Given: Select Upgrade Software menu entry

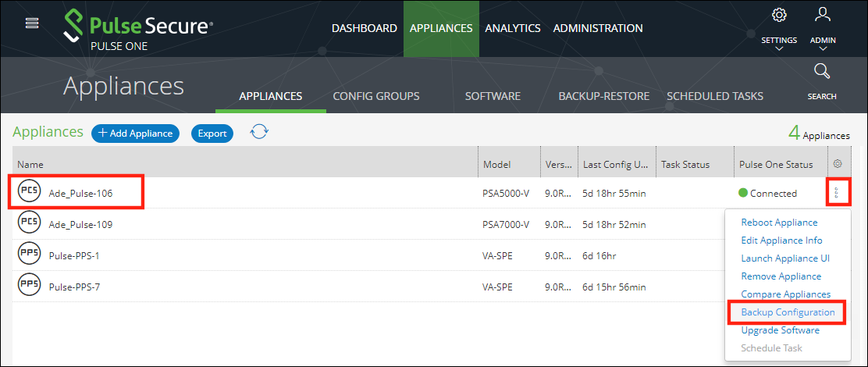Looking at the screenshot, I should [780, 330].
